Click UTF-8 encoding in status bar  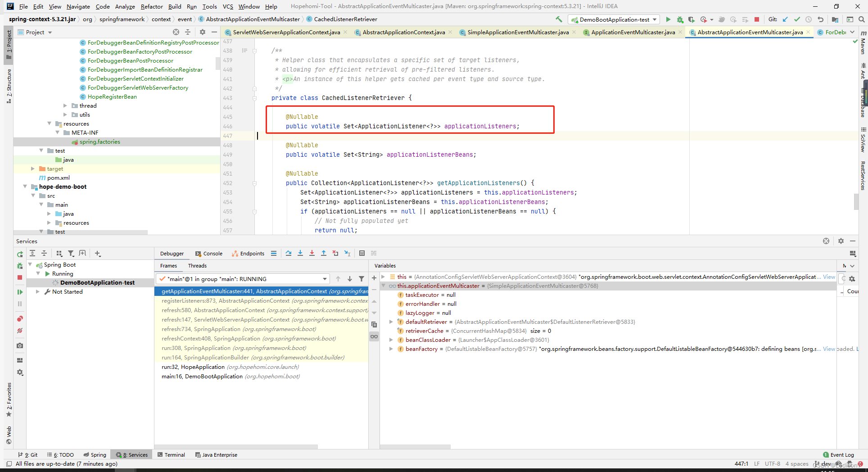[x=773, y=464]
